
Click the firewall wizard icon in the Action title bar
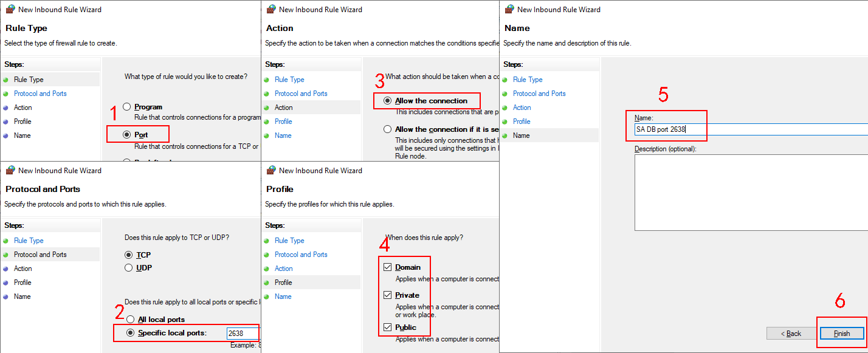pyautogui.click(x=271, y=9)
